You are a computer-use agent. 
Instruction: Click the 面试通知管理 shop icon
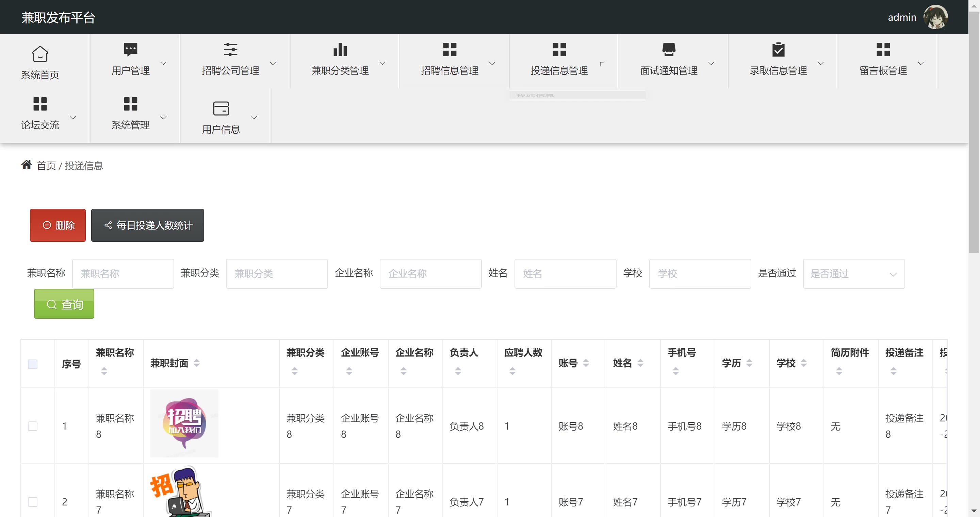click(x=669, y=49)
